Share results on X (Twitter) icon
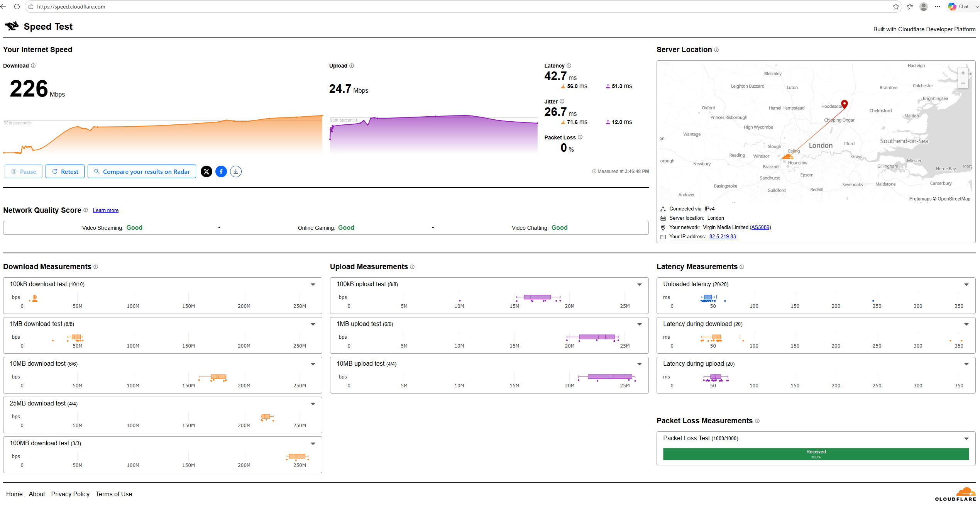 tap(206, 171)
